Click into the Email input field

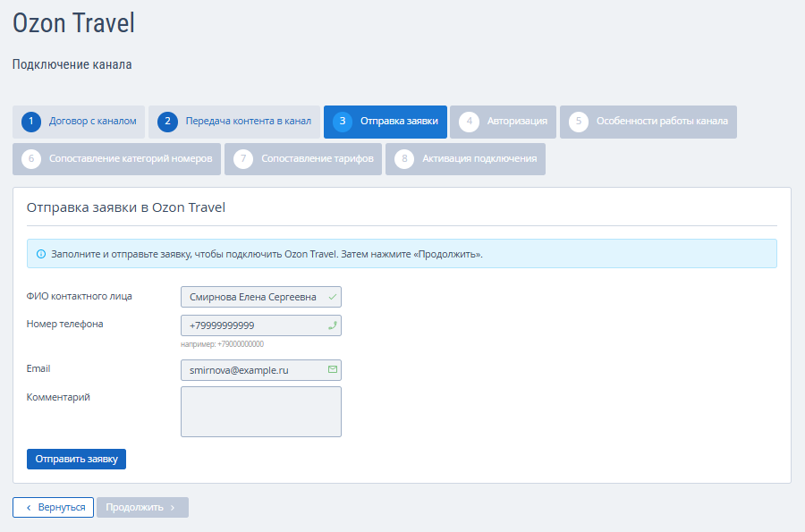click(261, 370)
